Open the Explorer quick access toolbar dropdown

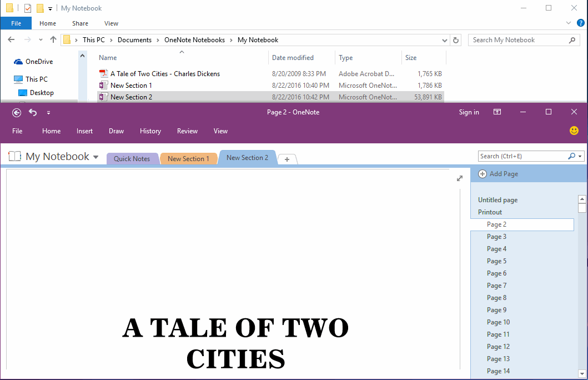(x=50, y=9)
